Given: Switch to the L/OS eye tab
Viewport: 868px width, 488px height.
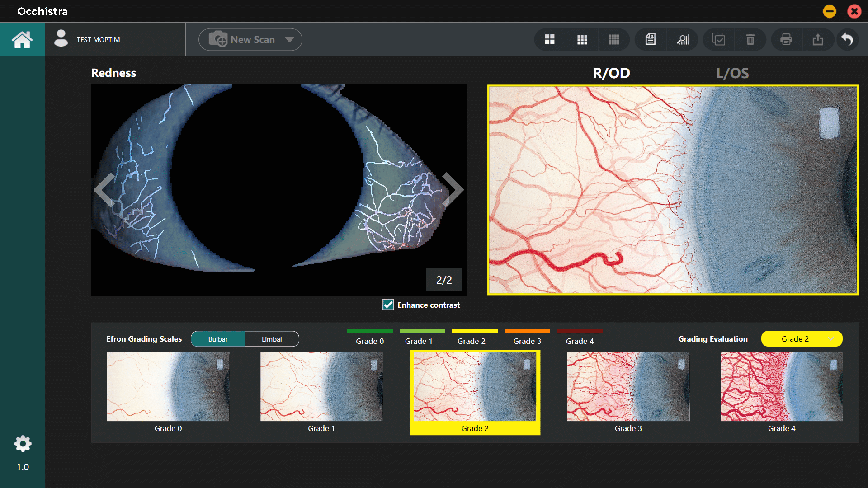Looking at the screenshot, I should (732, 73).
